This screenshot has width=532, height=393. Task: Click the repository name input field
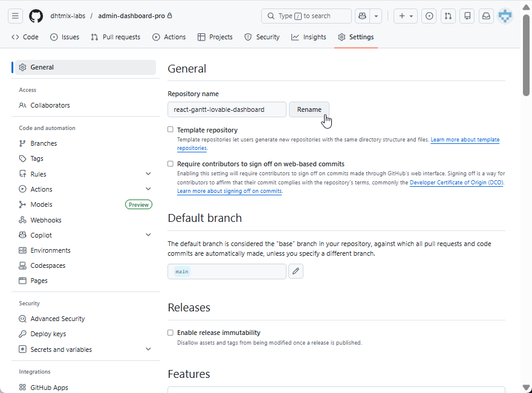coord(227,109)
